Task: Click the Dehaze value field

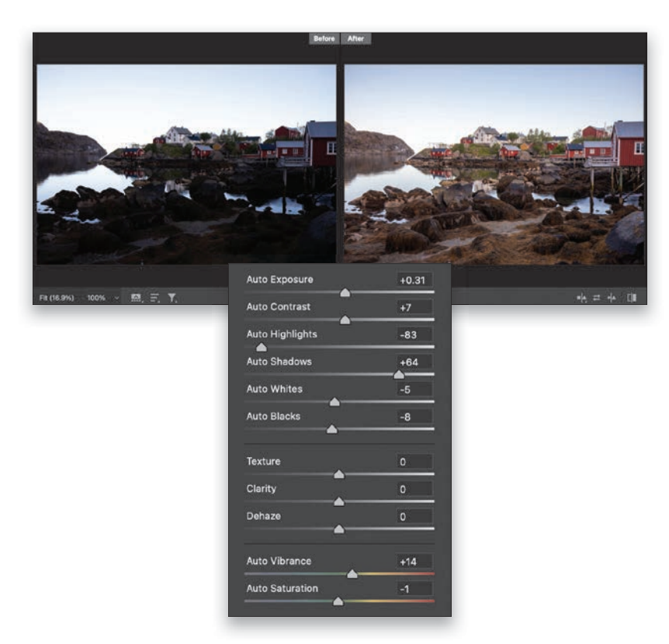Action: tap(413, 517)
